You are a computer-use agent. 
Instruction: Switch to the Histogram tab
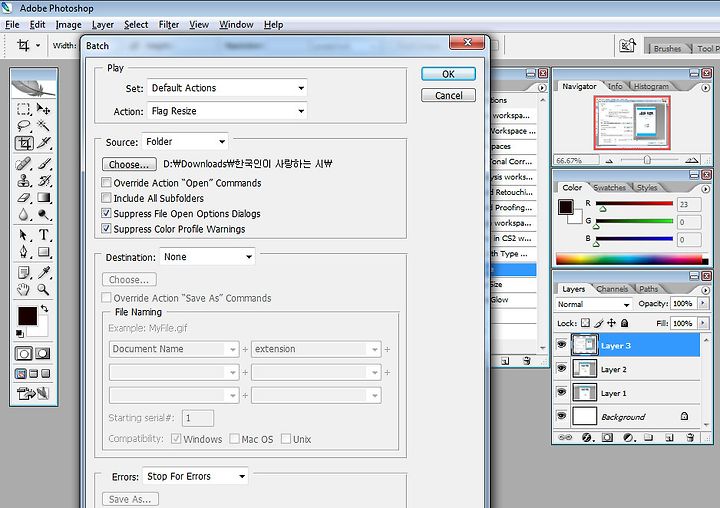coord(651,86)
